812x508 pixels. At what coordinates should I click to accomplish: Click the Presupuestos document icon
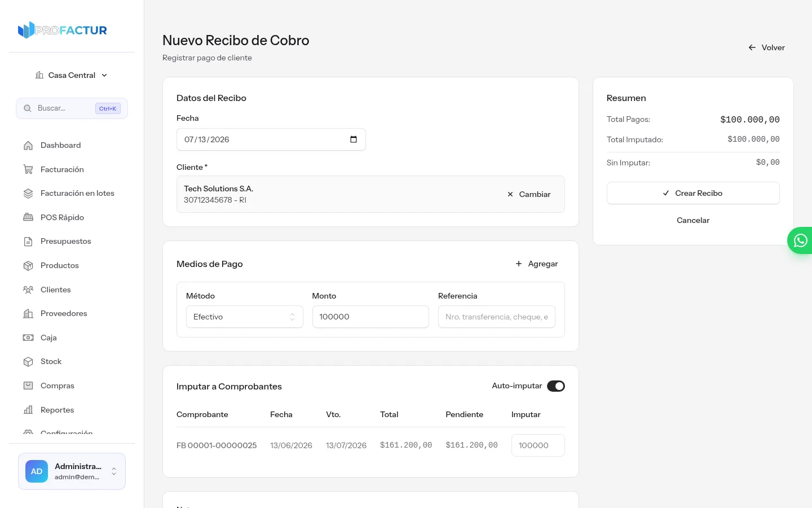(x=28, y=242)
